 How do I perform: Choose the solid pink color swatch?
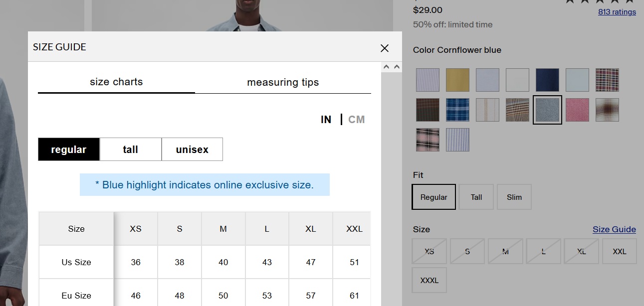[577, 110]
